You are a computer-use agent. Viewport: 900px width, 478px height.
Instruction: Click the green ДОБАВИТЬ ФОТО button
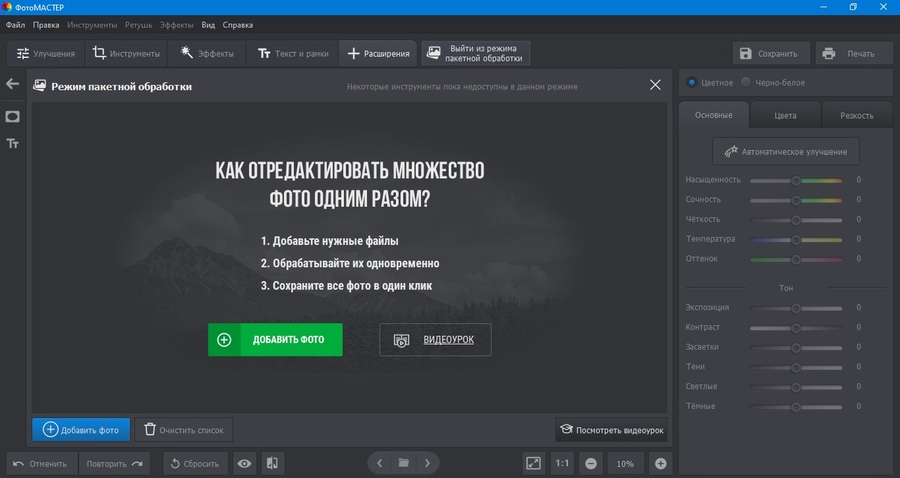tap(275, 340)
